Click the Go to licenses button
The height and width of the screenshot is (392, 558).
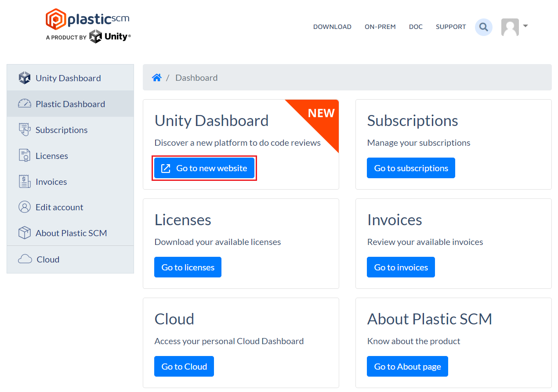(188, 267)
